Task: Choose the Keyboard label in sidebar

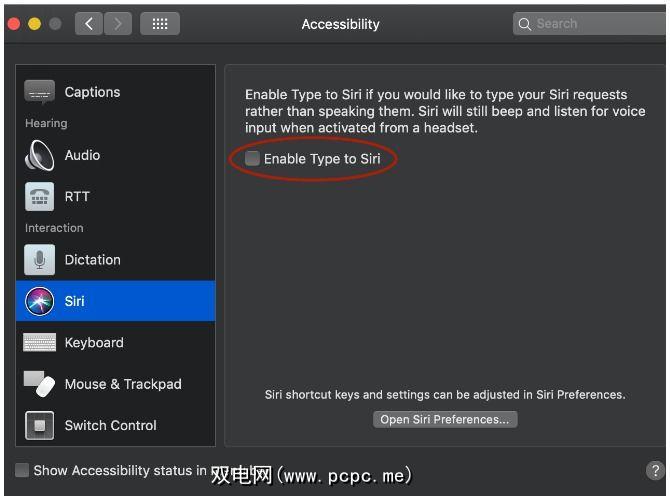Action: point(94,343)
